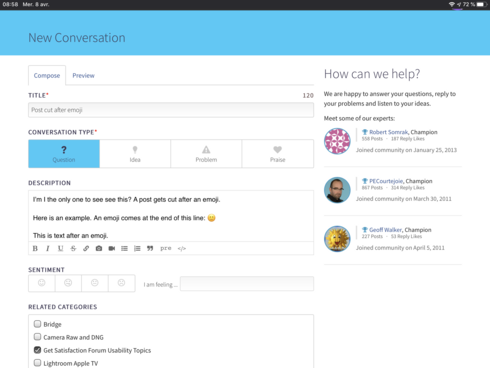Click PECourtejoie's photo avatar
490x368 pixels.
pyautogui.click(x=337, y=190)
